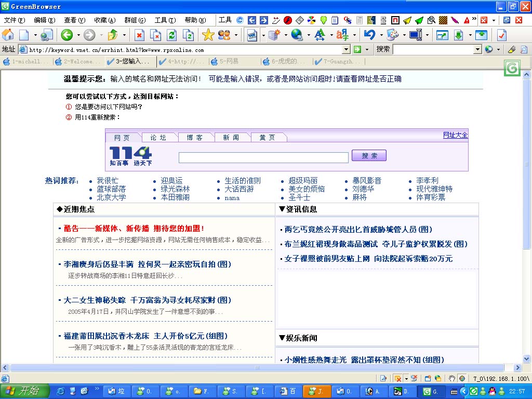This screenshot has height=399, width=532.
Task: Click the color palette Skin icon
Action: tap(393, 35)
